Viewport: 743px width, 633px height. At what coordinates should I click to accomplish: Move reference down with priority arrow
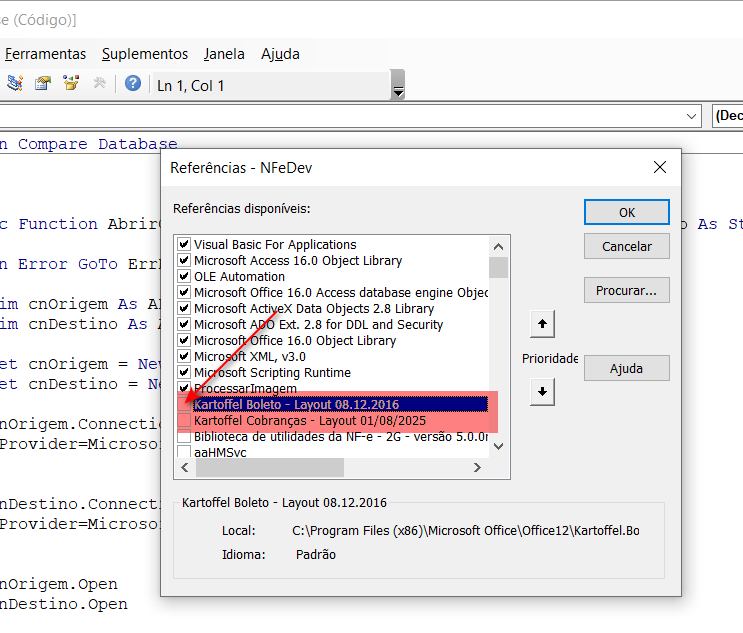point(541,391)
